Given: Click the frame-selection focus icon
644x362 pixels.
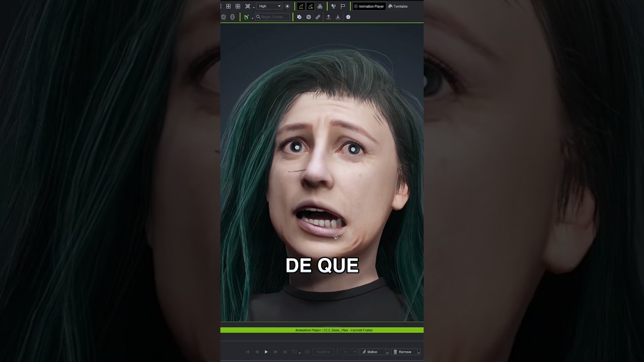Looking at the screenshot, I should (x=248, y=6).
